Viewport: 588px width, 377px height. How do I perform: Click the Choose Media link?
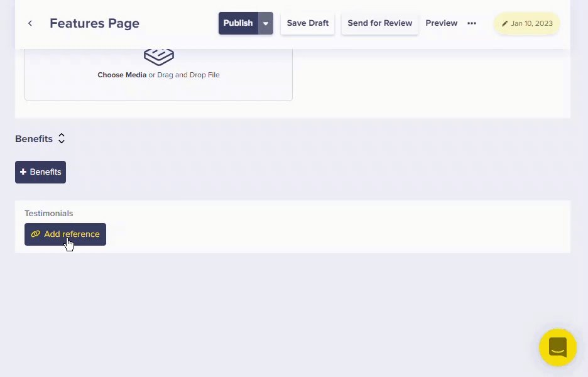pyautogui.click(x=122, y=75)
